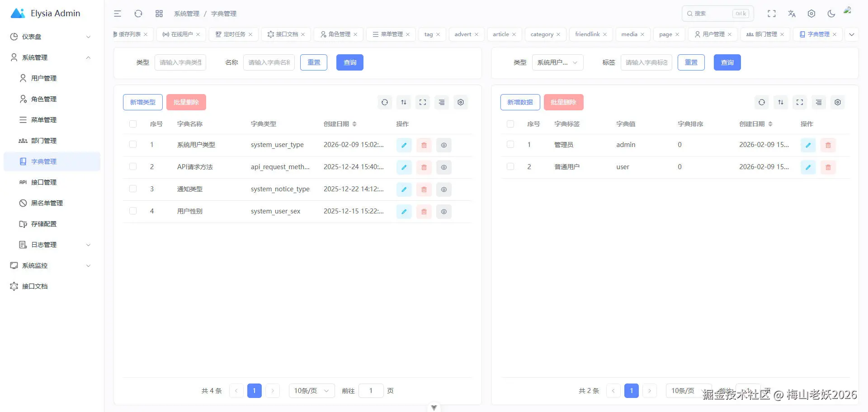Focus the 请输入字典标签 input field

[x=646, y=62]
